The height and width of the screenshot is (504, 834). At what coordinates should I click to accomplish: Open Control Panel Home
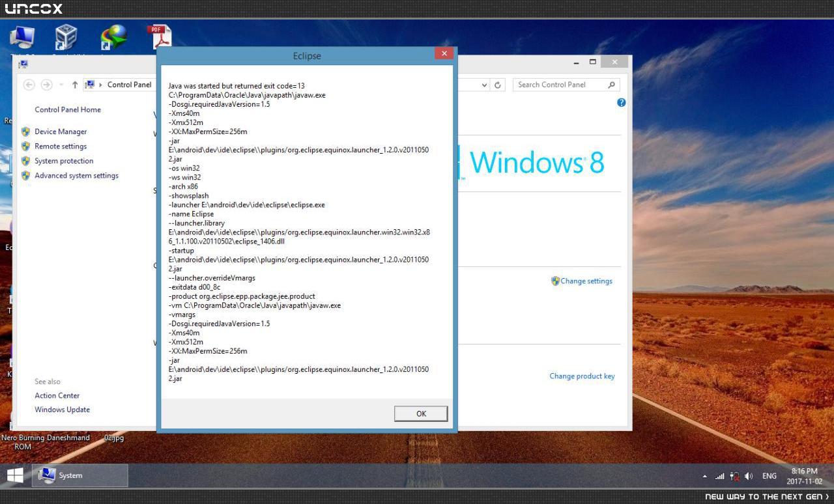tap(68, 109)
